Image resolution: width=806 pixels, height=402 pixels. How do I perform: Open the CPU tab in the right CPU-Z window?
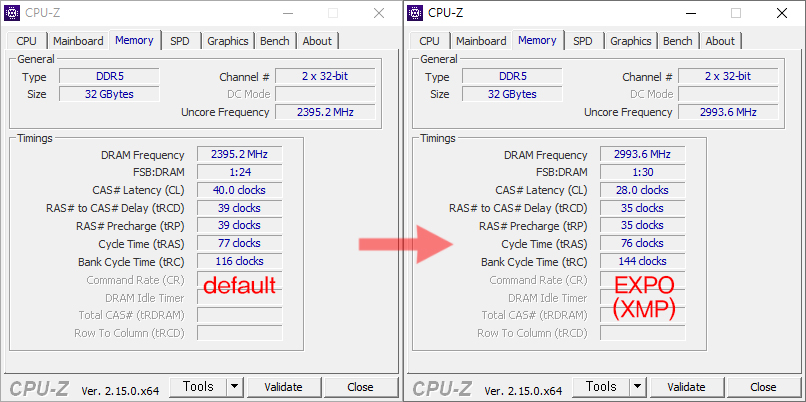[429, 41]
